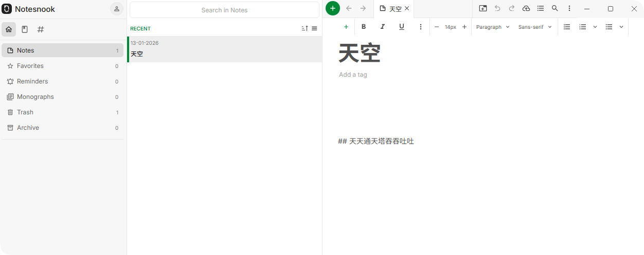Go back with the left arrow
644x255 pixels.
(x=349, y=8)
